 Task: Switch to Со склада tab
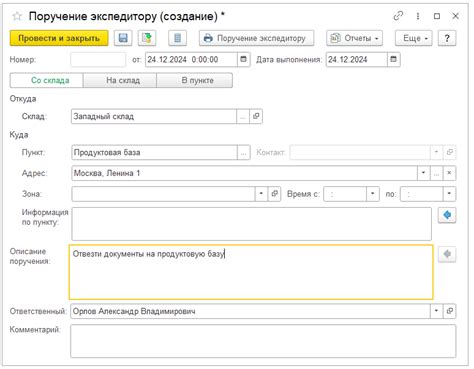[47, 80]
